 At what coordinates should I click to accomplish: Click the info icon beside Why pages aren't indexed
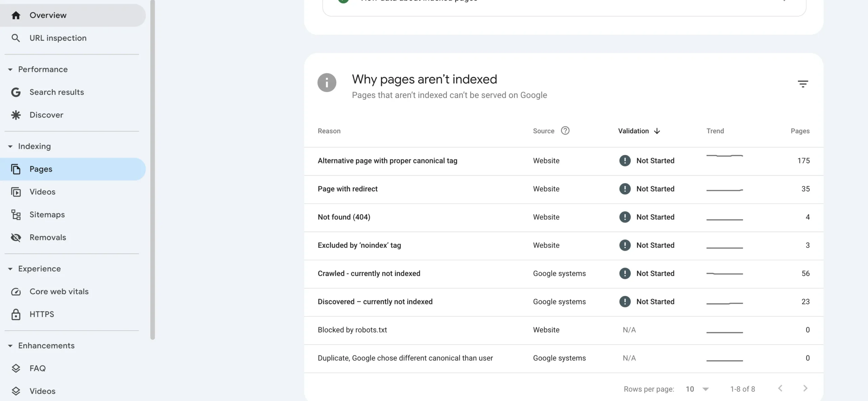[327, 82]
